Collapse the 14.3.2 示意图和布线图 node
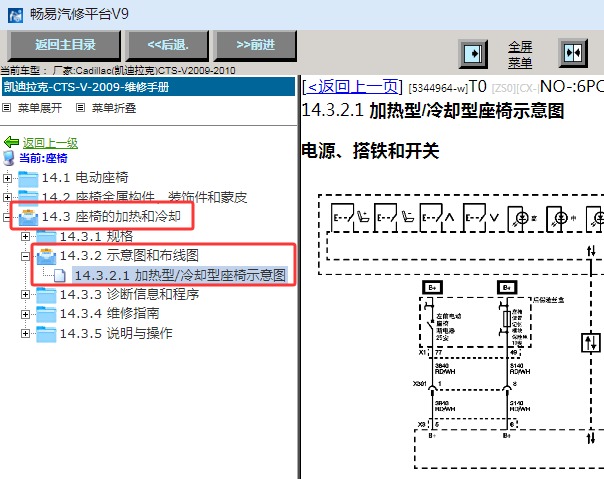Image resolution: width=604 pixels, height=479 pixels. pos(25,256)
